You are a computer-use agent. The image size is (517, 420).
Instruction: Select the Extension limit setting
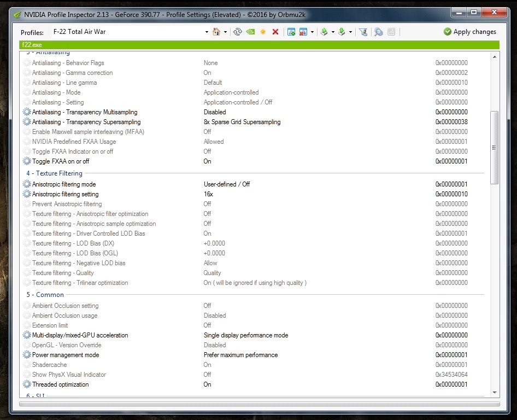(x=50, y=325)
